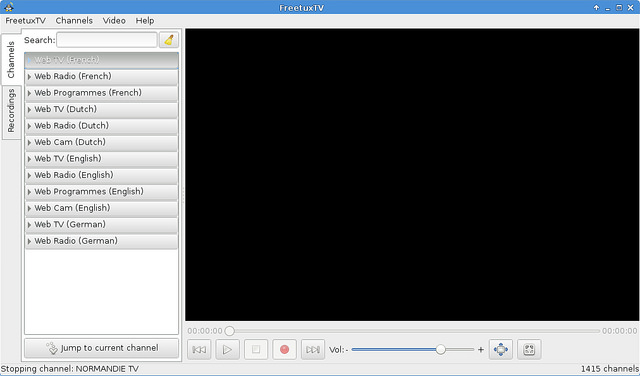Toggle the mini mode icon button
Image resolution: width=640 pixels, height=376 pixels.
(529, 349)
